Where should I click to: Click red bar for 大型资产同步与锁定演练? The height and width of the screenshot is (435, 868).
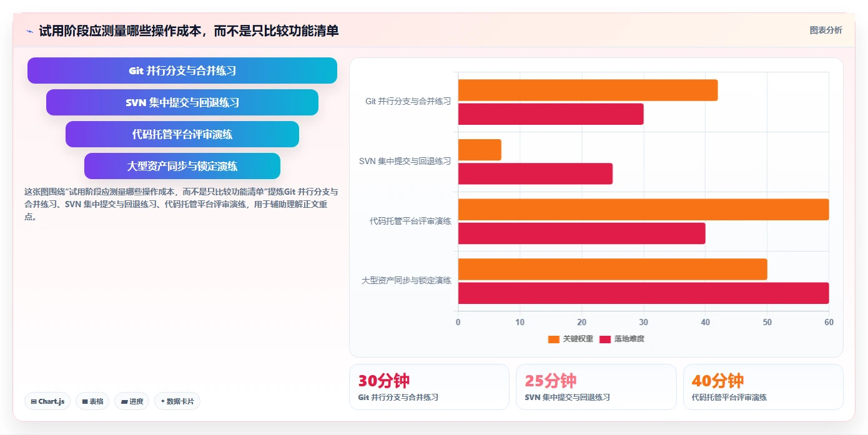click(x=643, y=293)
